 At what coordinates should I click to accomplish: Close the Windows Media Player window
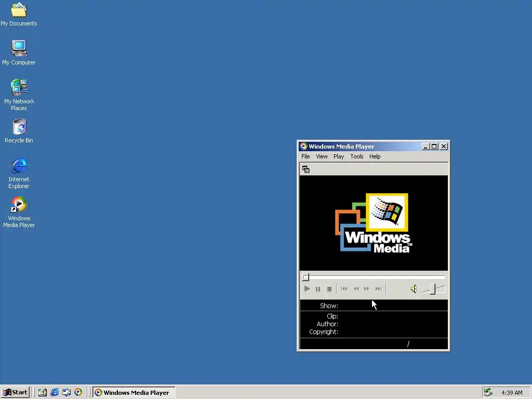[x=444, y=146]
